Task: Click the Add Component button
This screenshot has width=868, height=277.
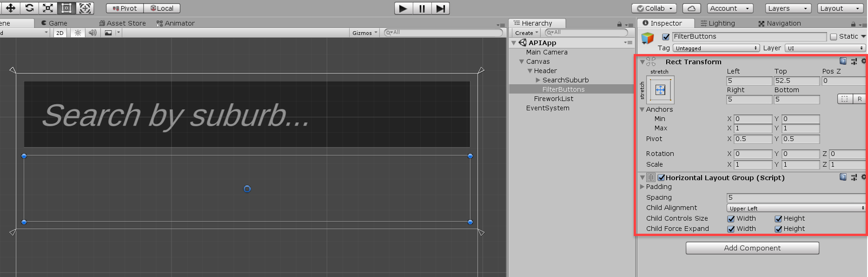Action: [x=752, y=248]
